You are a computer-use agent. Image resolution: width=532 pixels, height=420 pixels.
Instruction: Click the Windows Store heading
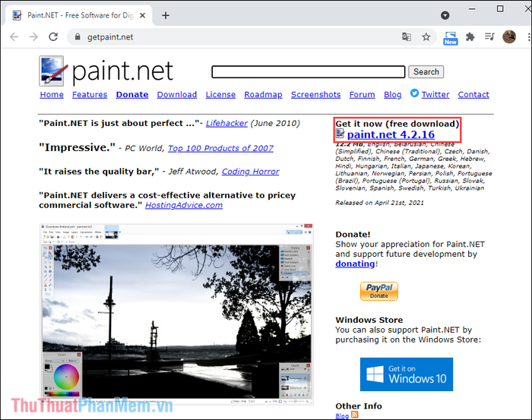[x=369, y=320]
